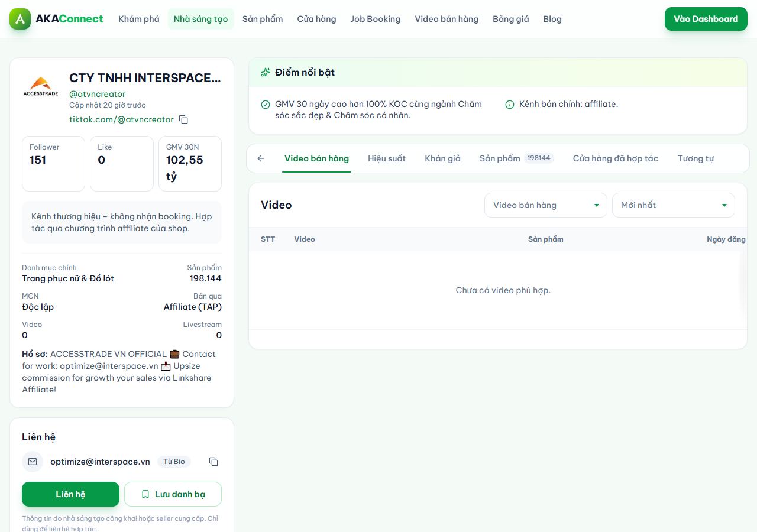Open Cửa hàng in the navigation
Image resolution: width=757 pixels, height=532 pixels.
(x=316, y=19)
